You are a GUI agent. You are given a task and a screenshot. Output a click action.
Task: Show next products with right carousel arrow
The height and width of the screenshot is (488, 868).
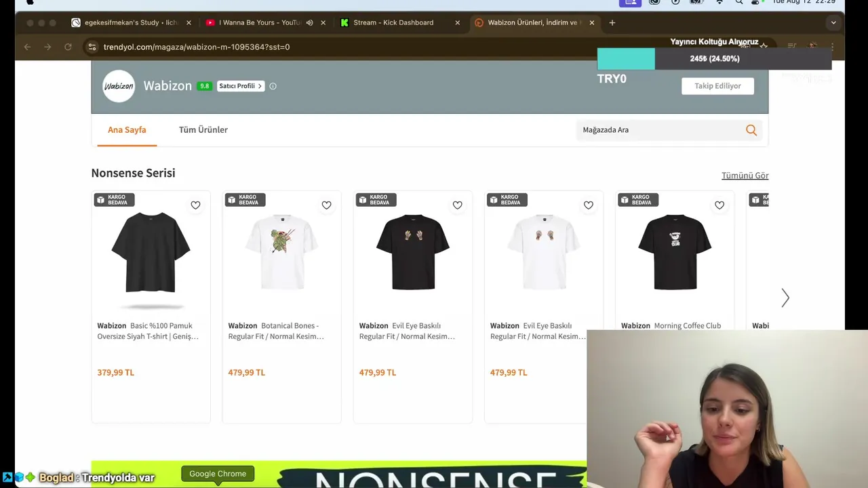pos(785,298)
